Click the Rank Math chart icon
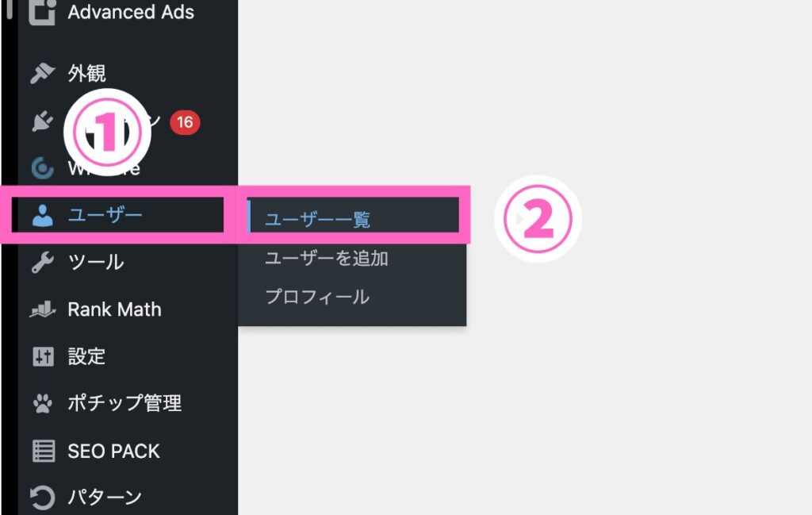Screen dimensions: 812x515 42,309
